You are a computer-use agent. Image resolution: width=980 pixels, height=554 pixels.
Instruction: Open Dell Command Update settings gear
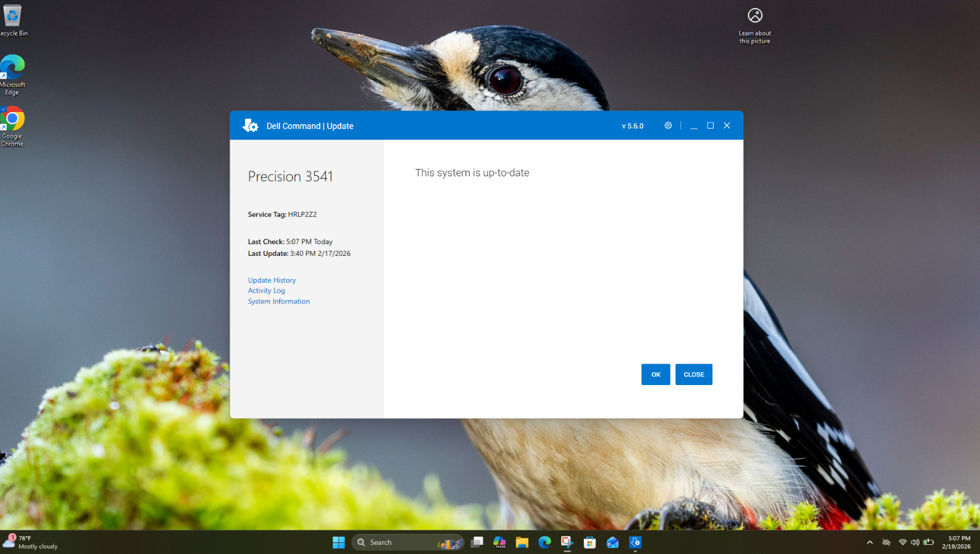[668, 125]
